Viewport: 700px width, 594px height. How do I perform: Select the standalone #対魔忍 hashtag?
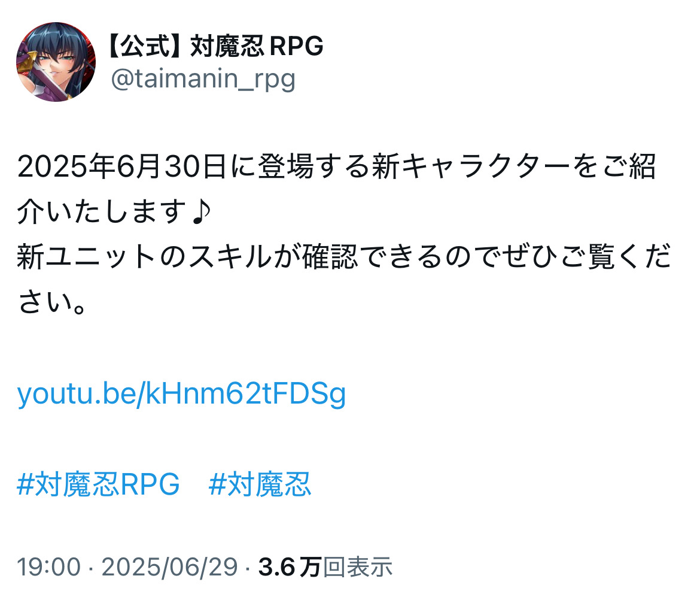click(260, 484)
